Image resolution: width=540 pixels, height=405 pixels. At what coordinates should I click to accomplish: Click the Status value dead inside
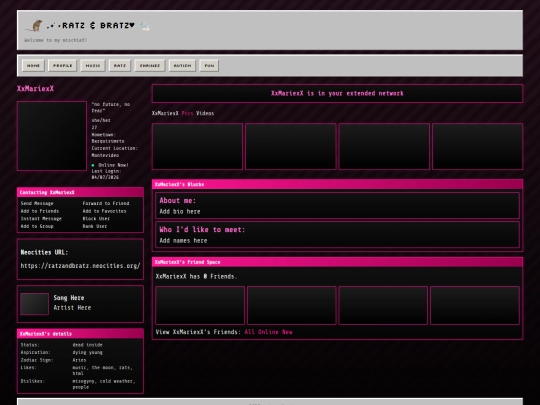point(87,345)
